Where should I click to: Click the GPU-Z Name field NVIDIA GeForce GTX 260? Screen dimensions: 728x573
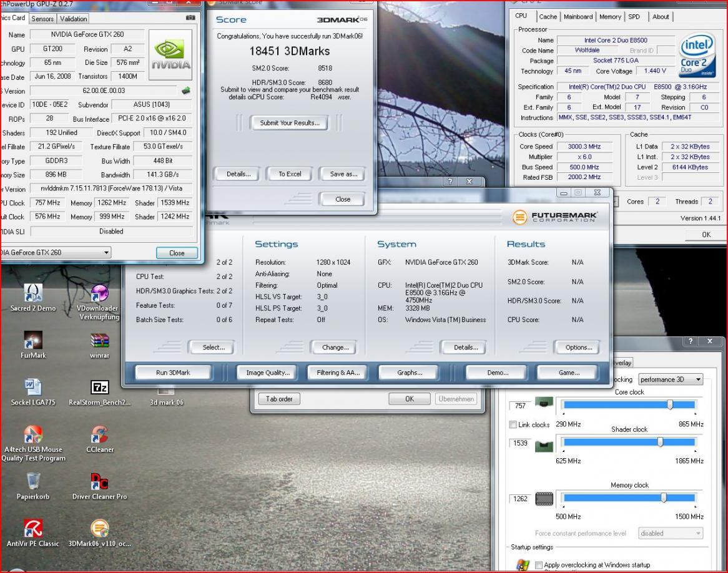[x=87, y=34]
